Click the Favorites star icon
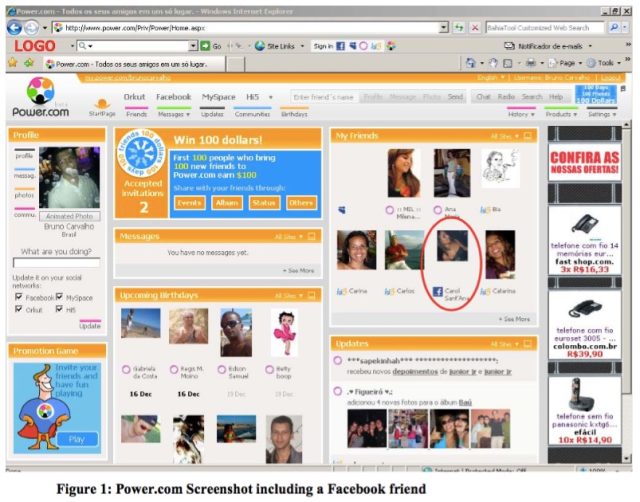 tap(13, 62)
